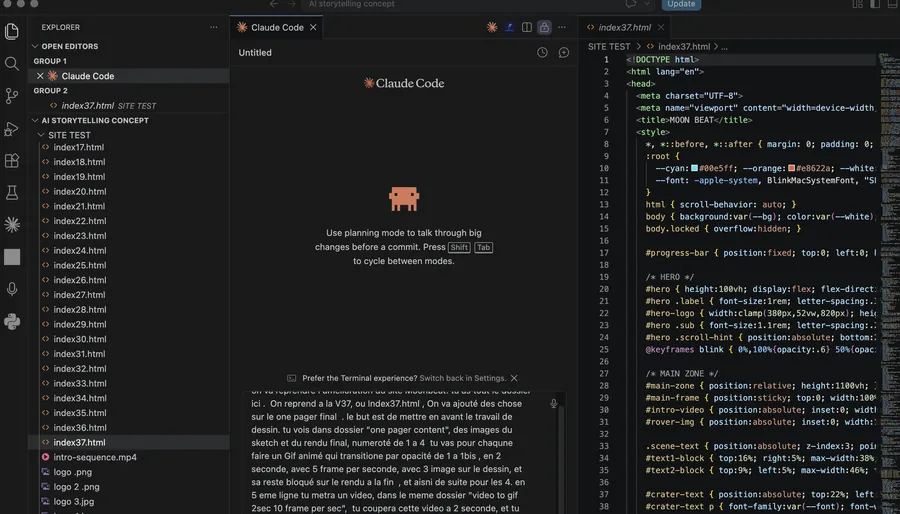Viewport: 900px width, 514px height.
Task: Open index29.html in file tree
Action: [129, 324]
